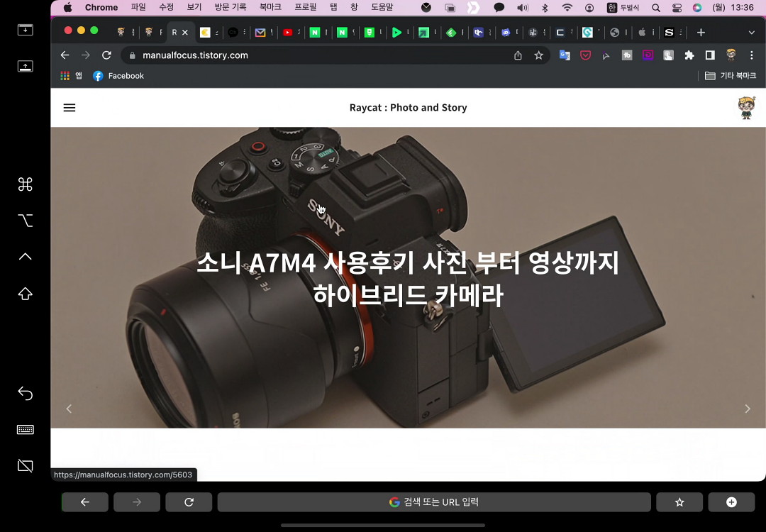Open the 도움말 menu
The height and width of the screenshot is (532, 766).
point(382,7)
